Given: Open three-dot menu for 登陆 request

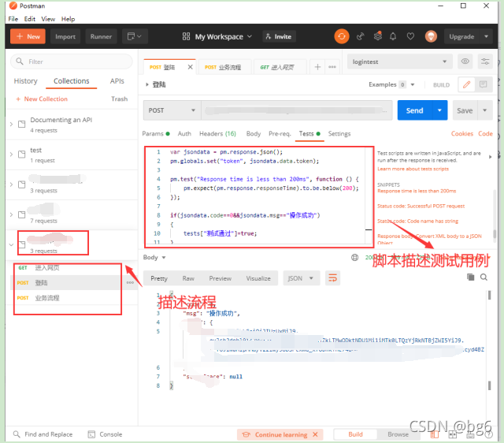Looking at the screenshot, I should click(130, 282).
